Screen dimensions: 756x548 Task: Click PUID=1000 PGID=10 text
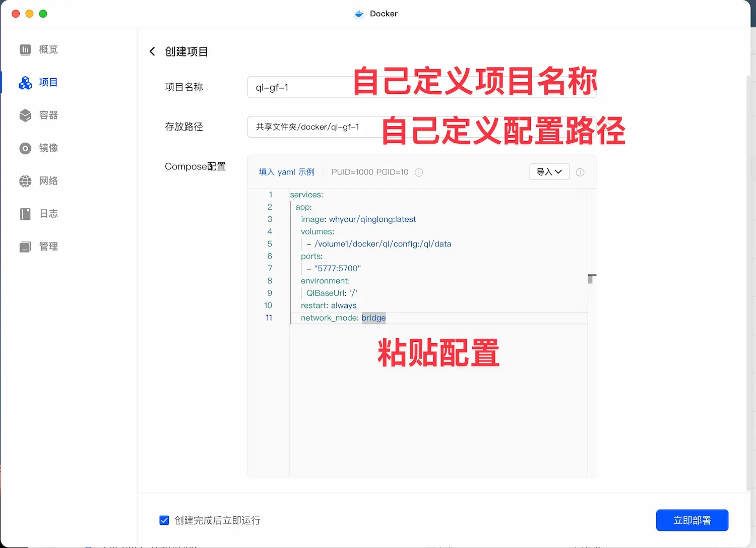click(370, 172)
